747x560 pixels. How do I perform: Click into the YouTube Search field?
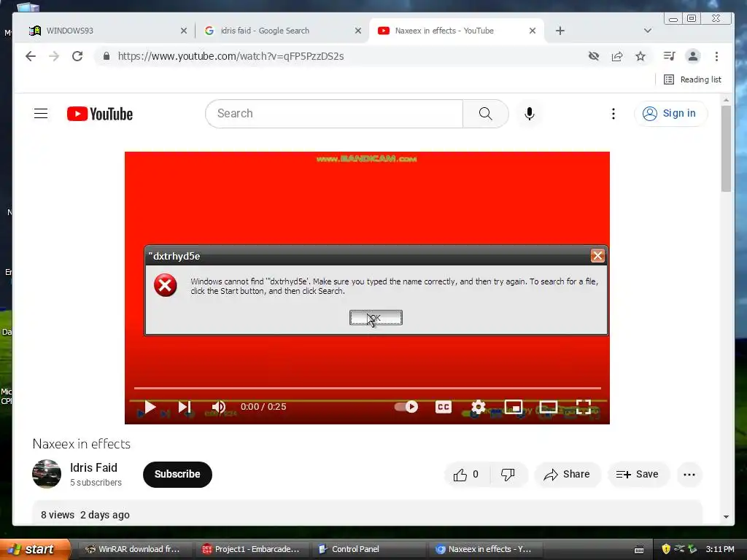pos(334,113)
